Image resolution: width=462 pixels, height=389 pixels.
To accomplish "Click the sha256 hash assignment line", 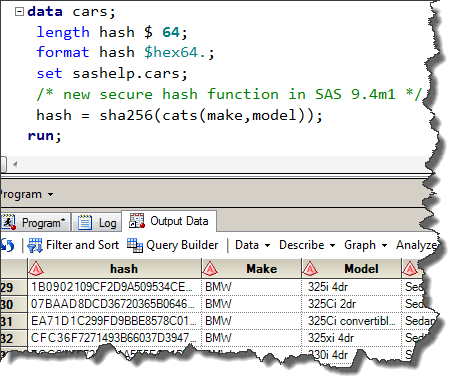I will 179,116.
